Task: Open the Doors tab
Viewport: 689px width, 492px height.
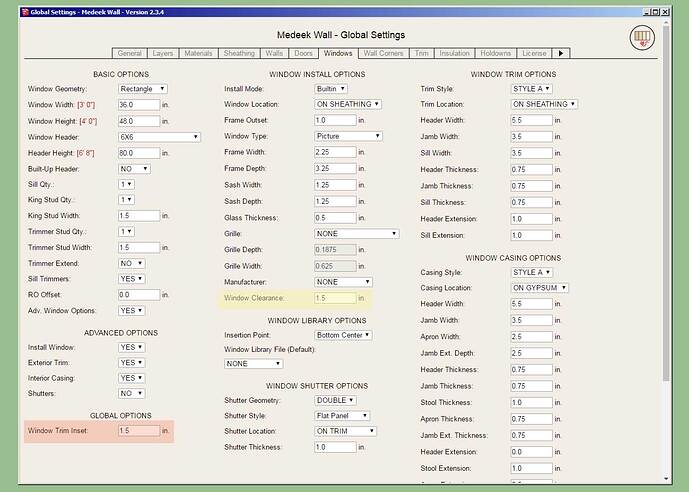Action: click(304, 53)
